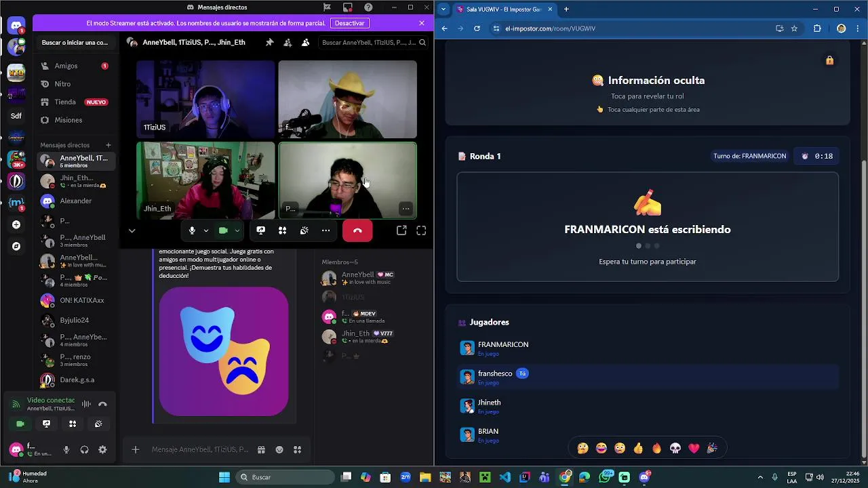This screenshot has width=868, height=488.
Task: Open the ON! KATIXAxx conversation
Action: point(75,300)
